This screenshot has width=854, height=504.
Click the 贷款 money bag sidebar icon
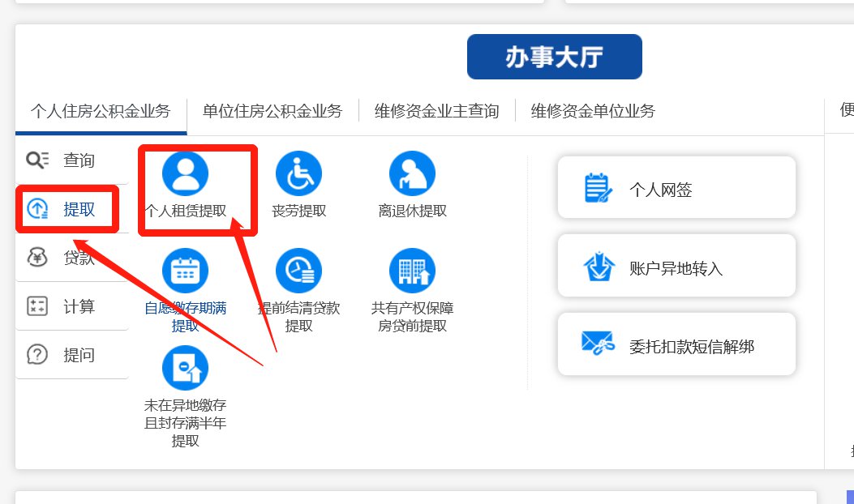tap(37, 258)
